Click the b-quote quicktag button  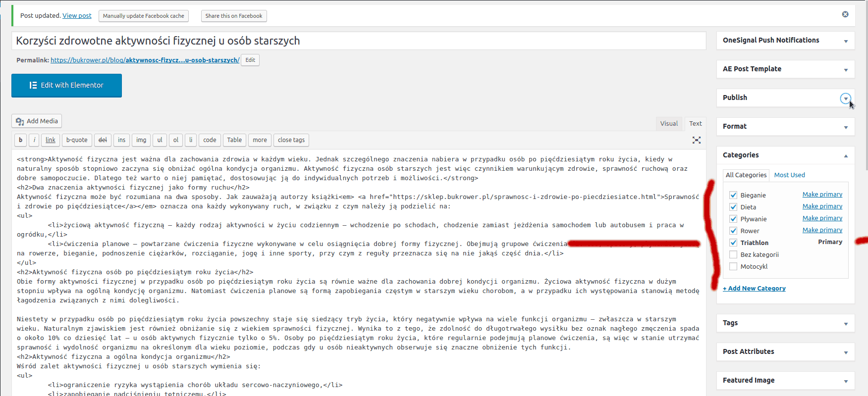point(77,140)
